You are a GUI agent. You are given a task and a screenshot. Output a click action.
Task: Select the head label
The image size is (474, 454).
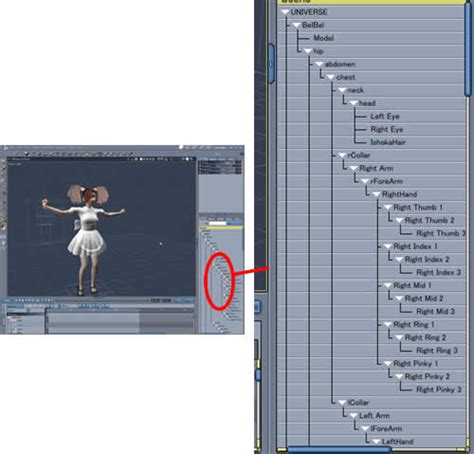[x=367, y=103]
